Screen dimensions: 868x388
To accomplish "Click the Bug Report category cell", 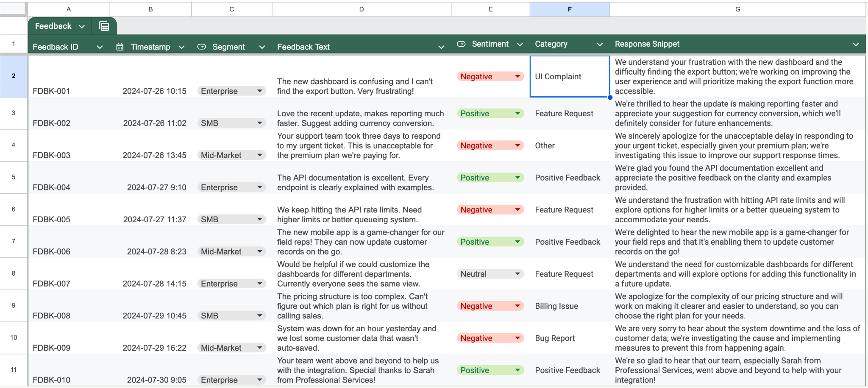I will 570,338.
